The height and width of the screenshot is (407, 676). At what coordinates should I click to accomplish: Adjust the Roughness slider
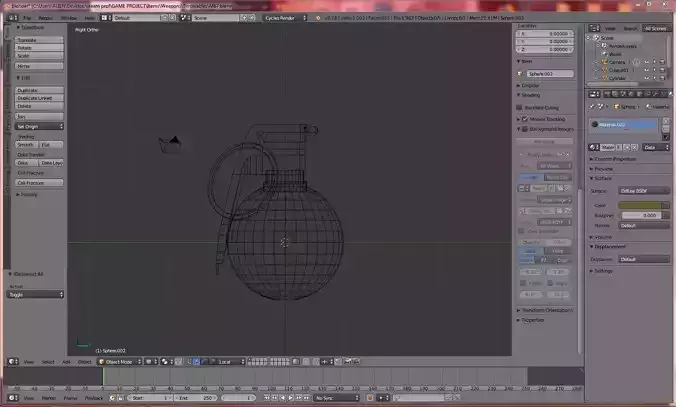641,215
